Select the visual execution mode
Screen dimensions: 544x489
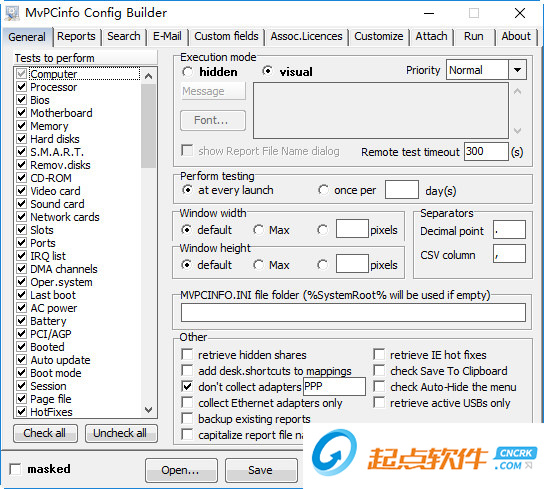[x=267, y=71]
